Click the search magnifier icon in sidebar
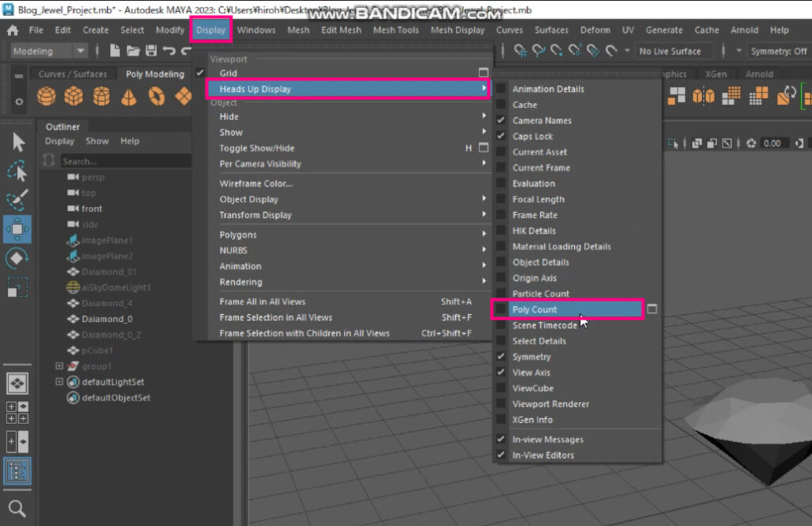The height and width of the screenshot is (526, 812). (17, 509)
